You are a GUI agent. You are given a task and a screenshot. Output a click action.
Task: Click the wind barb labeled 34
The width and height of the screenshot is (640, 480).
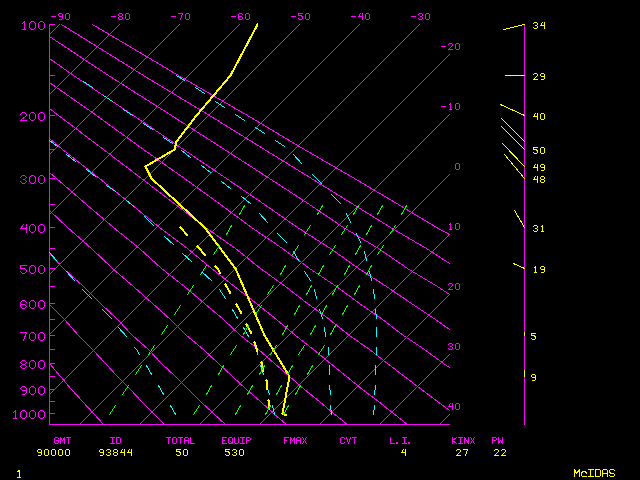click(514, 28)
